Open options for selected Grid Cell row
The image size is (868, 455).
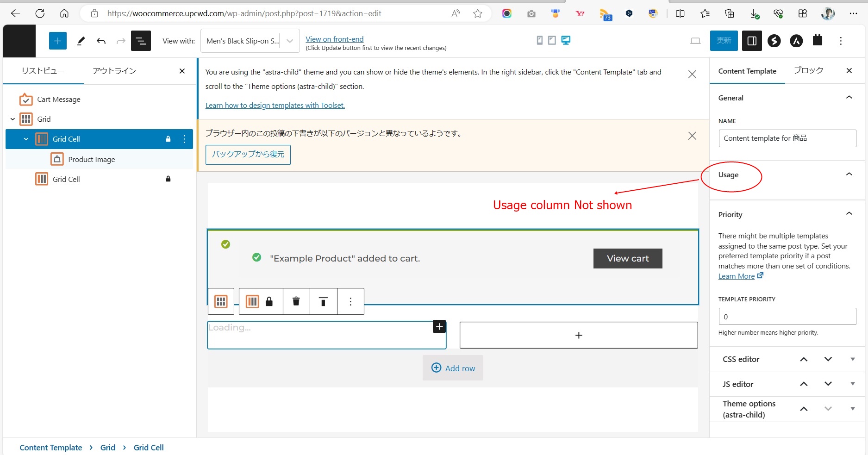(184, 139)
